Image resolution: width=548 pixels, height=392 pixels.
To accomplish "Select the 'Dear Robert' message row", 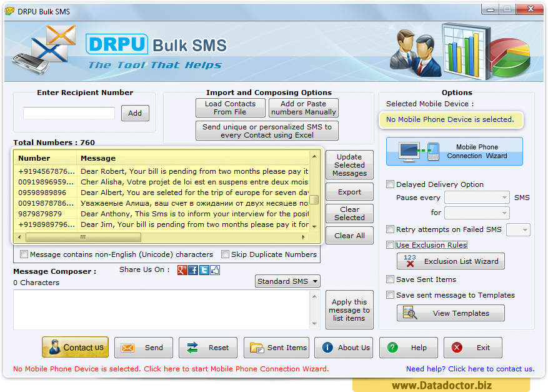I will (162, 171).
